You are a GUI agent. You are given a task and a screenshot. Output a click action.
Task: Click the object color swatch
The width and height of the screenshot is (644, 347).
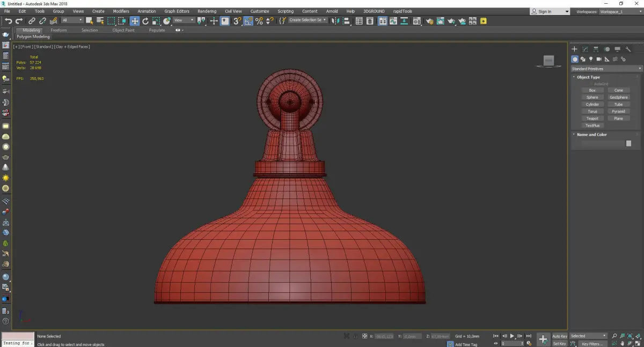[628, 144]
